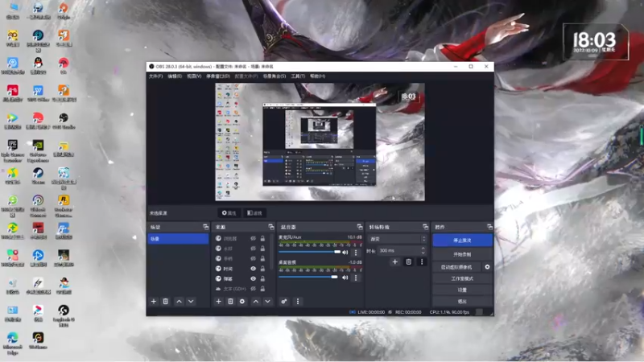Click the 桌面音频 volume slider
Image resolution: width=644 pixels, height=362 pixels.
click(308, 278)
